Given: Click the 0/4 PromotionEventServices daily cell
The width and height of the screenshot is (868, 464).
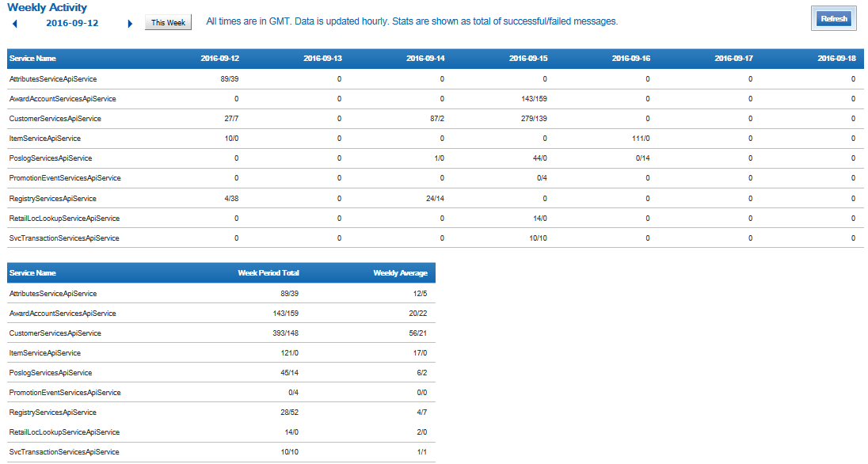Looking at the screenshot, I should click(x=542, y=178).
